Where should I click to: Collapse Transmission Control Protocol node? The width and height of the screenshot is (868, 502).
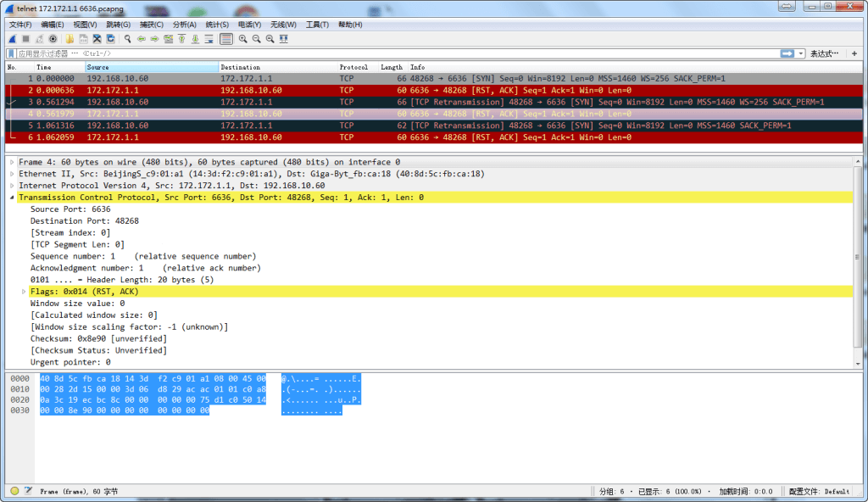[12, 198]
